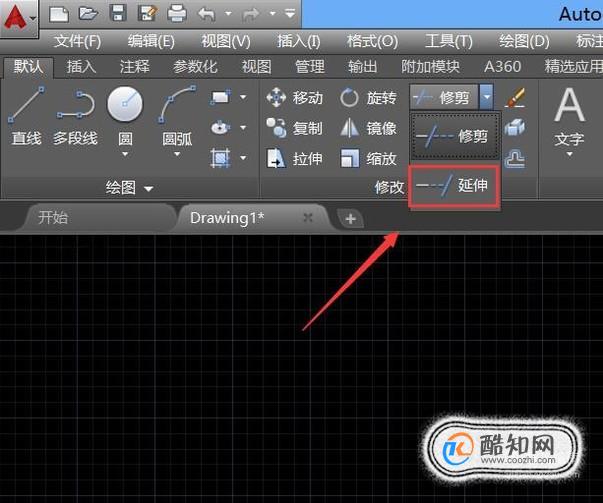603x503 pixels.
Task: Open the 文件(F) menu
Action: 77,41
